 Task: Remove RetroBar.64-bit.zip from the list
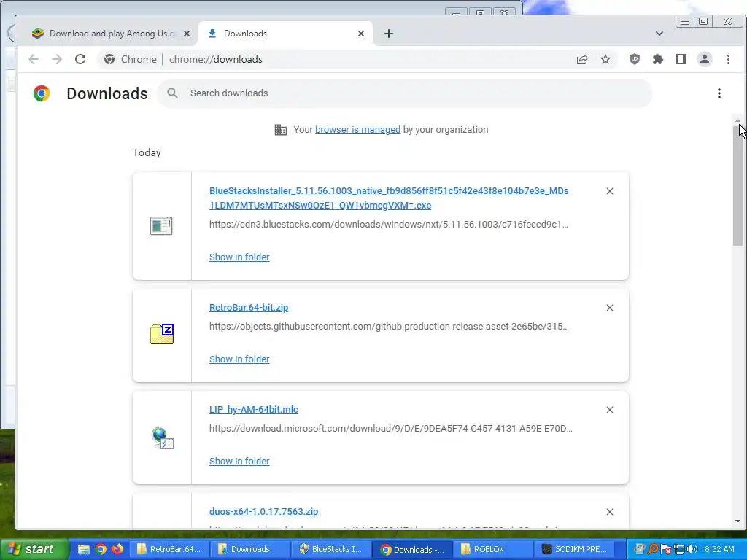click(609, 308)
